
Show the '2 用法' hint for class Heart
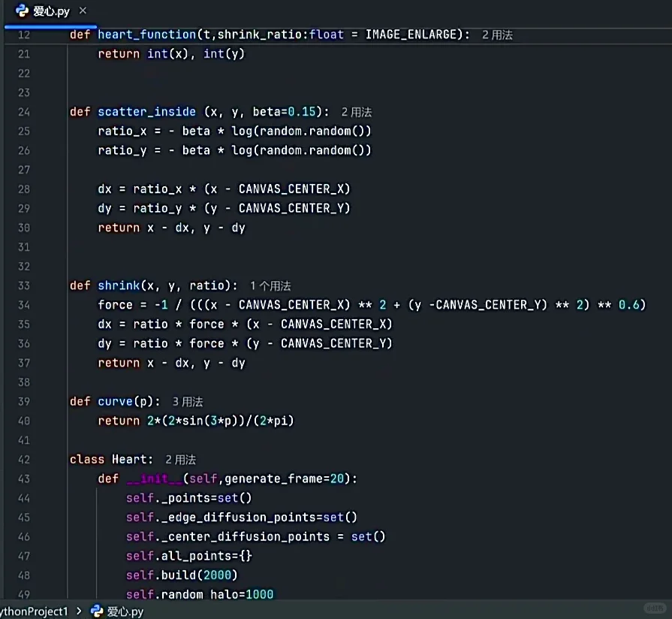(180, 460)
